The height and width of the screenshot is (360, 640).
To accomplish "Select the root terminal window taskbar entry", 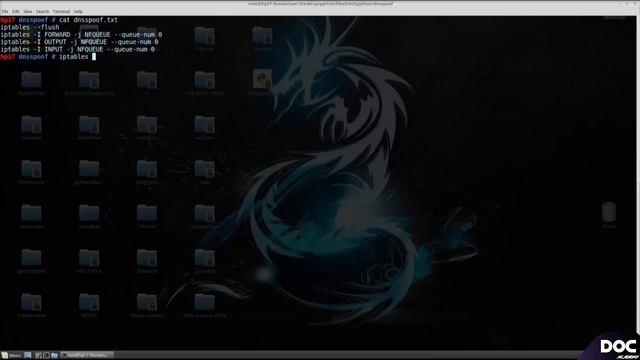I will [x=87, y=356].
